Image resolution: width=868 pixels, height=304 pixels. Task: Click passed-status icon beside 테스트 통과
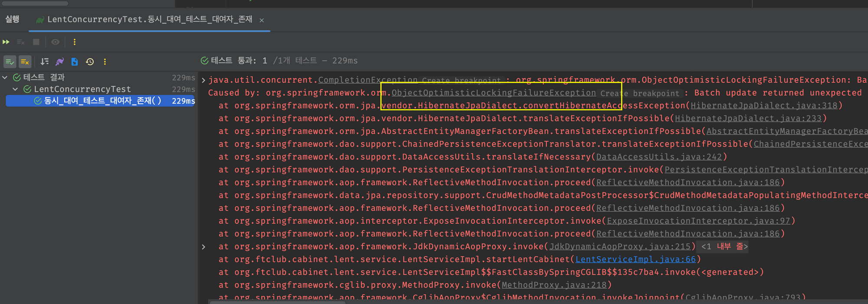pyautogui.click(x=204, y=61)
